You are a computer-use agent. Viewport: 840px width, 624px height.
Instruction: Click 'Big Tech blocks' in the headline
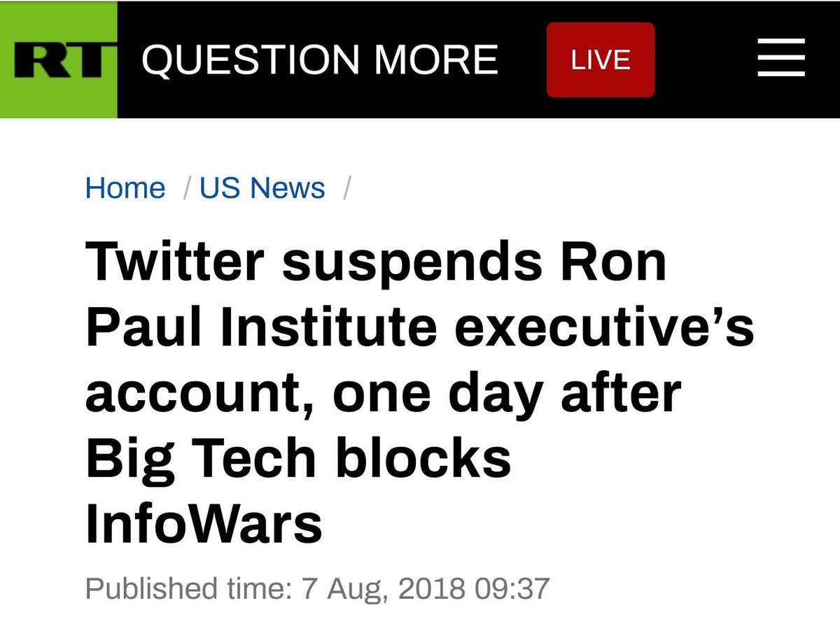pos(297,458)
